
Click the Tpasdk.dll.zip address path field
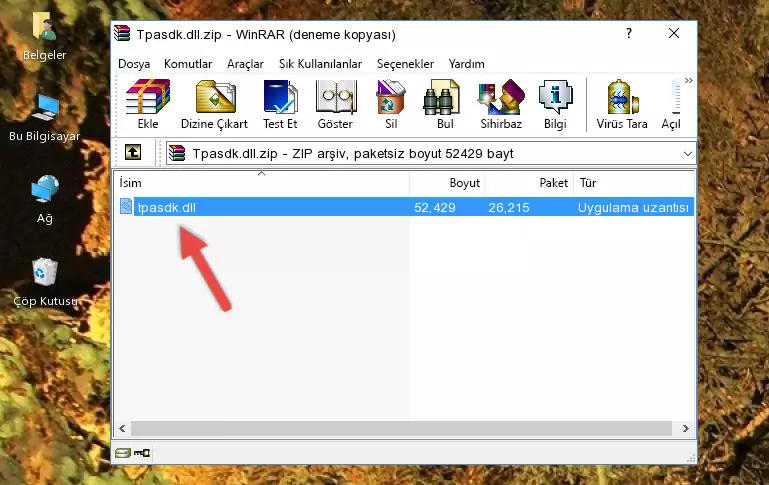[x=430, y=153]
